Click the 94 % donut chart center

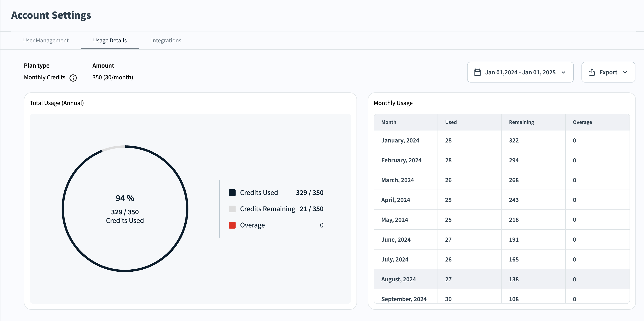point(125,209)
